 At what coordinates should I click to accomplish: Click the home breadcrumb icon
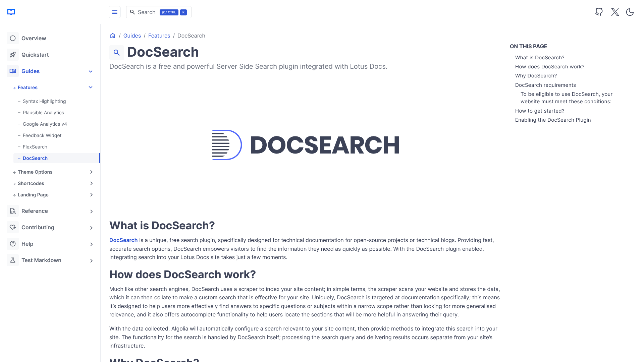point(113,35)
